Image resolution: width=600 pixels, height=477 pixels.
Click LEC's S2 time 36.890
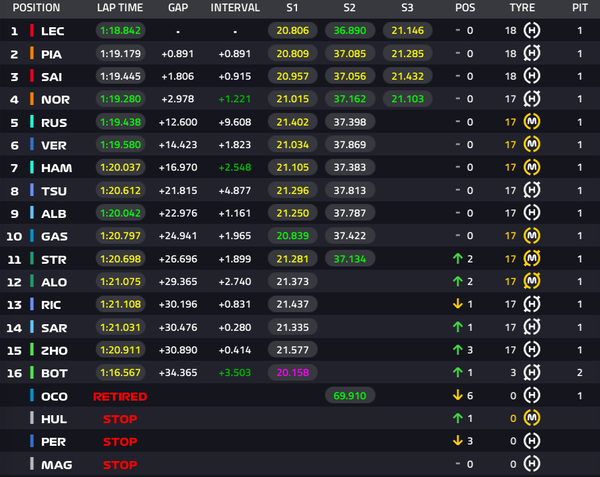tap(350, 31)
